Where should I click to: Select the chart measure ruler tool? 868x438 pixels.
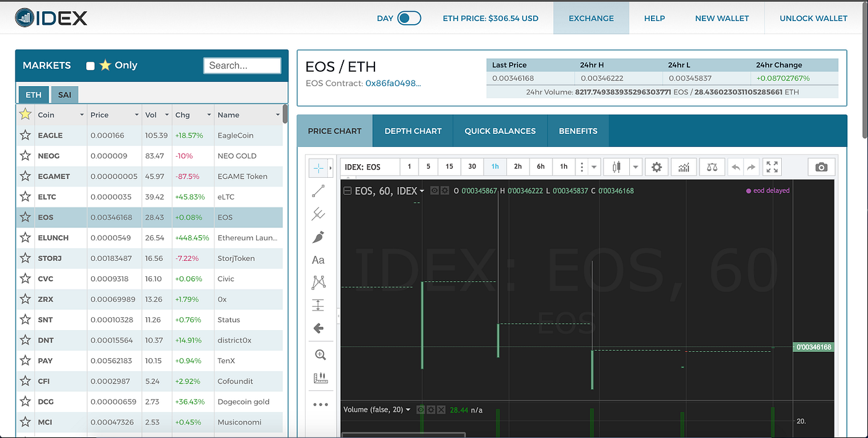point(321,378)
